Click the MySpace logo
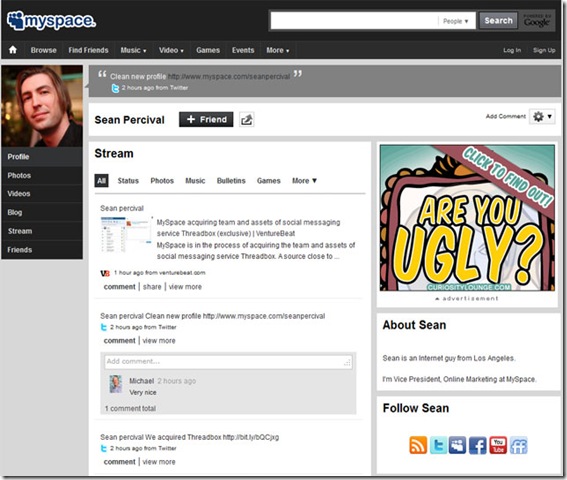 51,20
